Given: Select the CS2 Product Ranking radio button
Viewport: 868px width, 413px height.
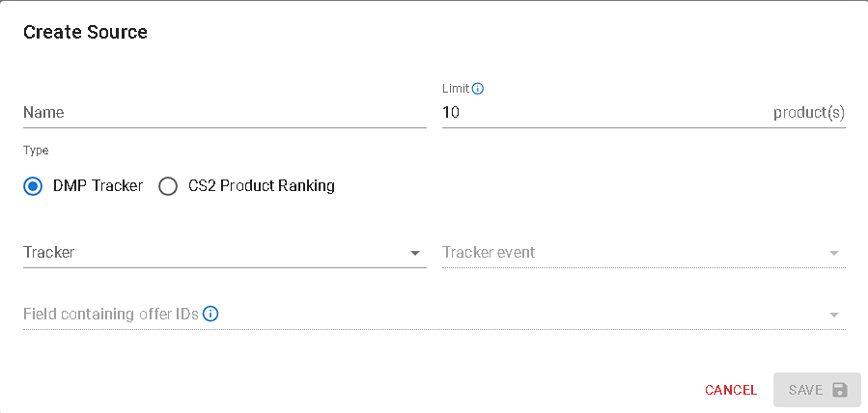Looking at the screenshot, I should click(168, 186).
